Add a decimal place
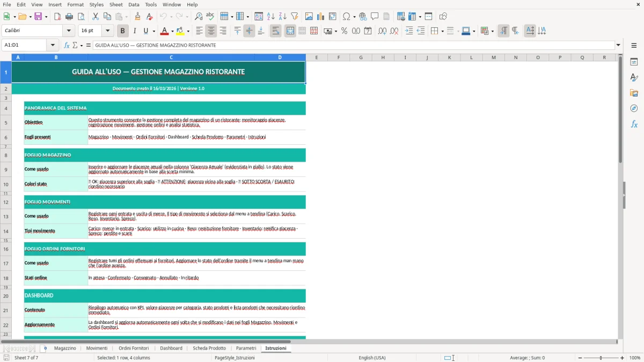 coord(382,31)
